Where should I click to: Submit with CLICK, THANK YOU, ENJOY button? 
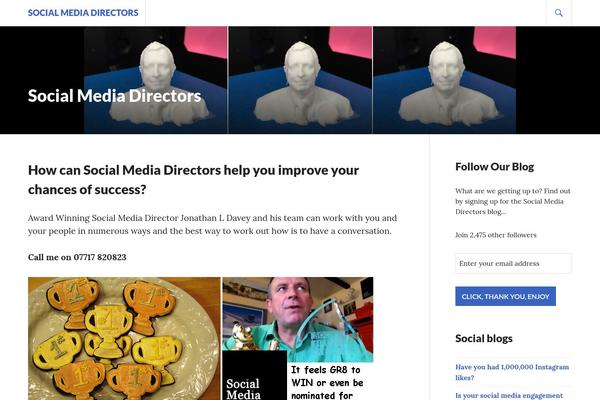click(x=505, y=296)
